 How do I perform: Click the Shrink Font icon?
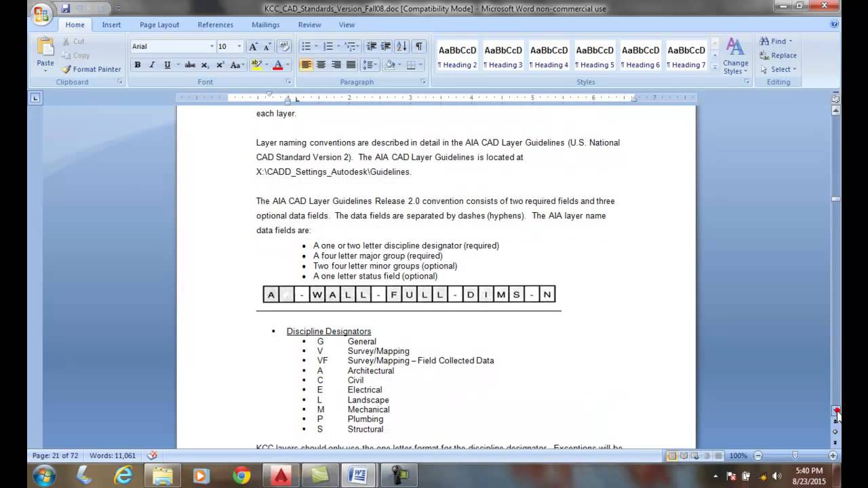click(x=267, y=46)
